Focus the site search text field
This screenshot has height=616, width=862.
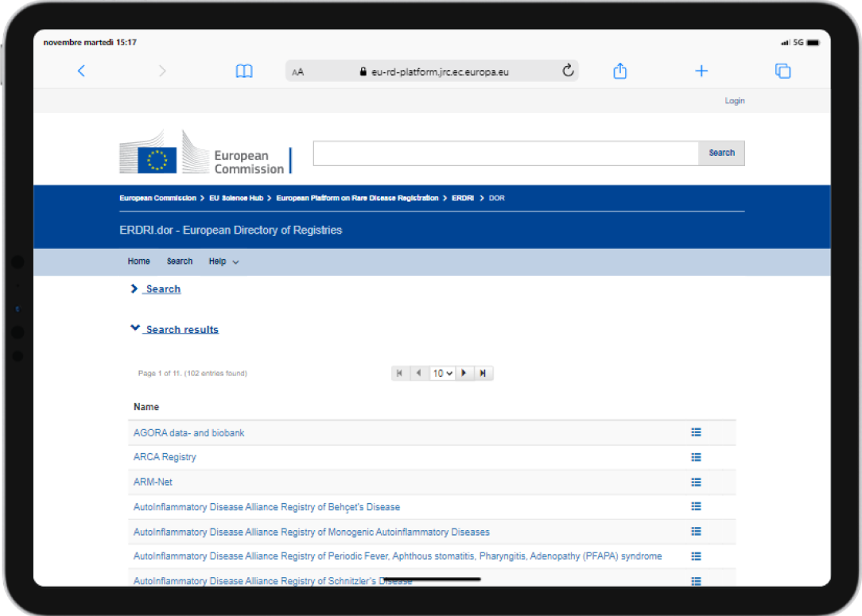pyautogui.click(x=506, y=153)
